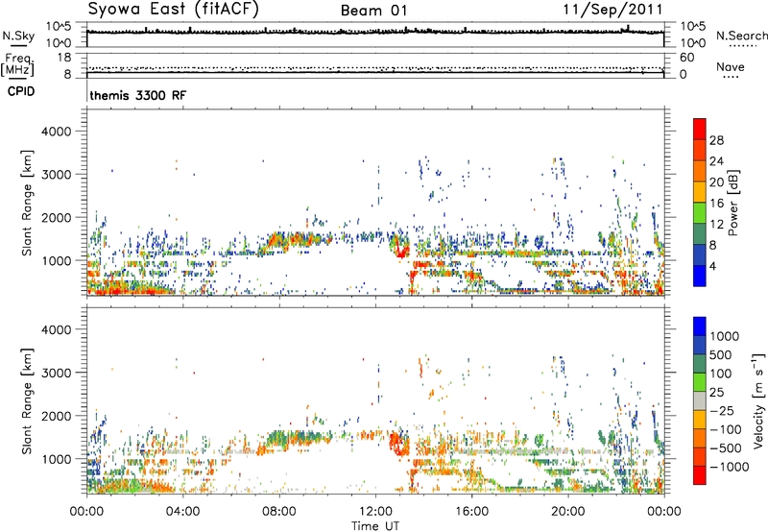Click the 'Nave' legend label
The image size is (768, 532).
coord(730,66)
